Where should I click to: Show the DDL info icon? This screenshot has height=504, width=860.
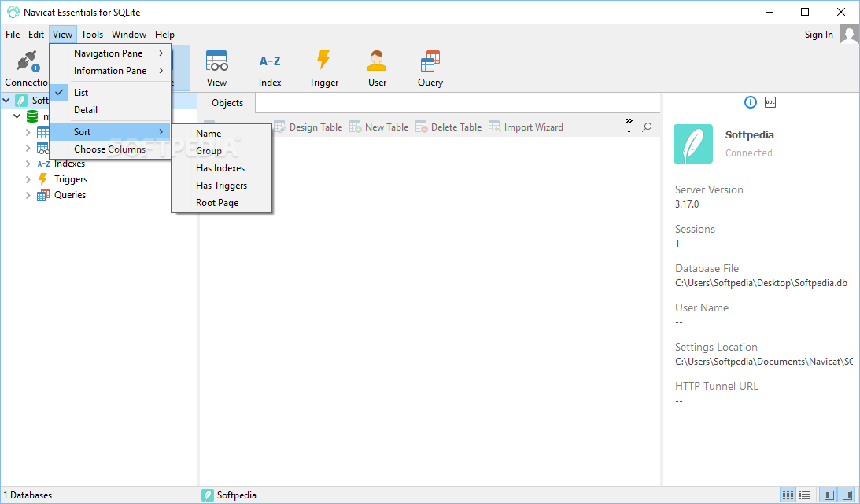coord(770,102)
